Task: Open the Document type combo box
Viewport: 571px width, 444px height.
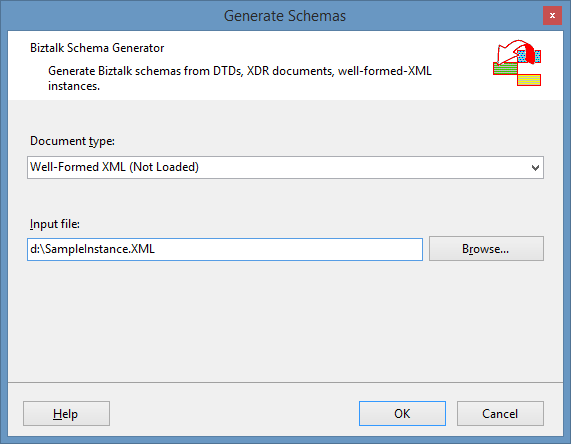Action: (x=285, y=167)
